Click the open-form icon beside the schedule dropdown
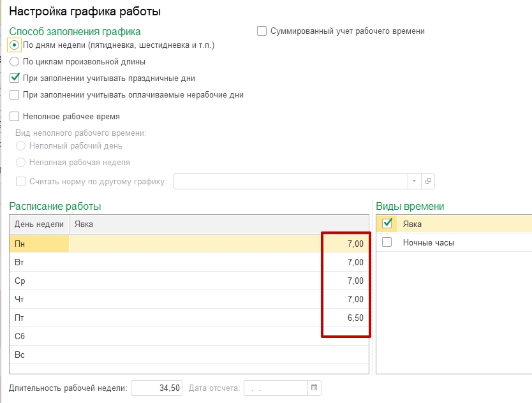Image resolution: width=532 pixels, height=403 pixels. click(429, 182)
